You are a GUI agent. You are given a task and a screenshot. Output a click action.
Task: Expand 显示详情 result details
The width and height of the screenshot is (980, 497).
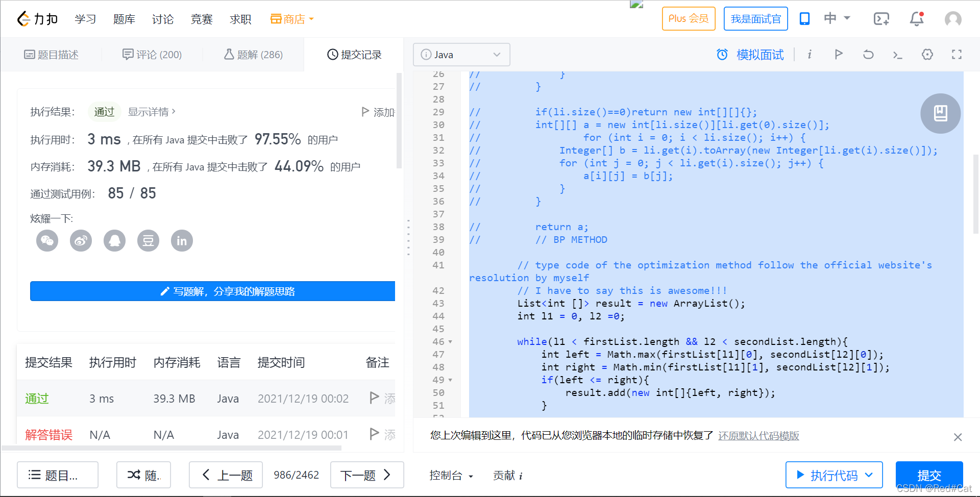pyautogui.click(x=152, y=112)
